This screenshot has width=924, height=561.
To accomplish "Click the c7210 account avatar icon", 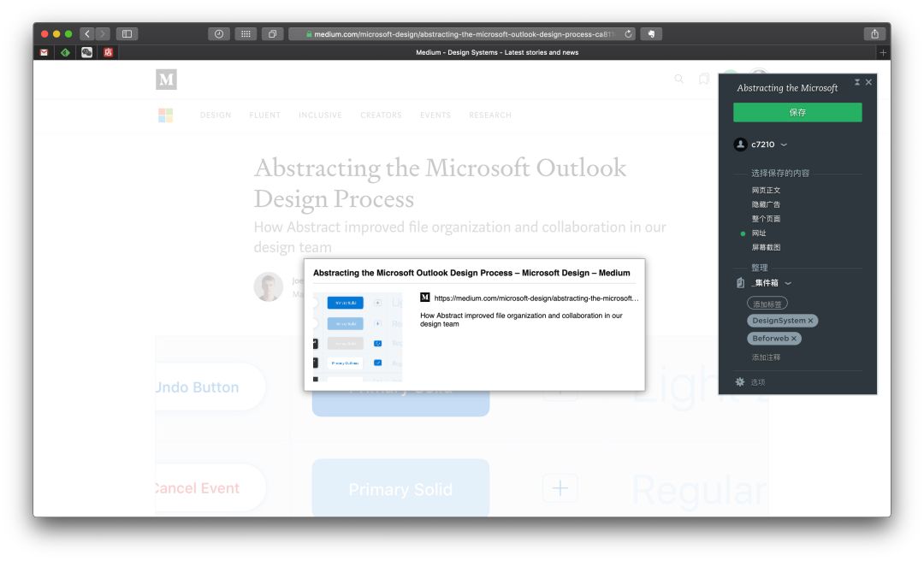I will pos(740,145).
